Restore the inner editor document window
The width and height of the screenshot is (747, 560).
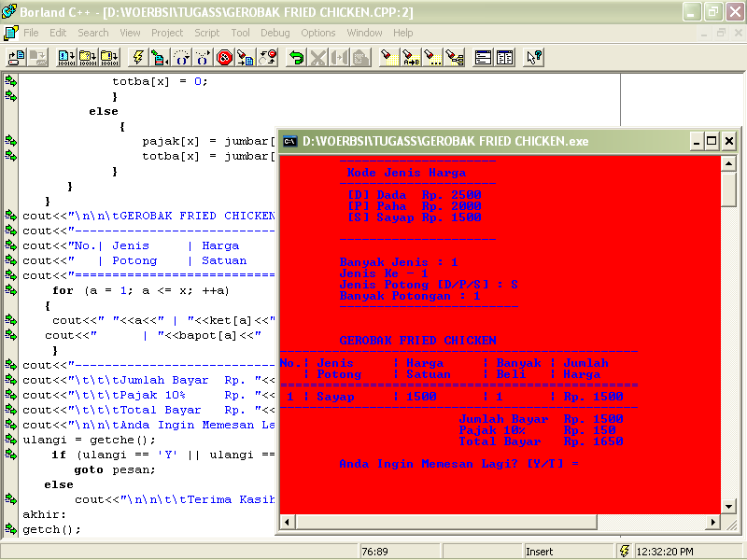click(721, 33)
